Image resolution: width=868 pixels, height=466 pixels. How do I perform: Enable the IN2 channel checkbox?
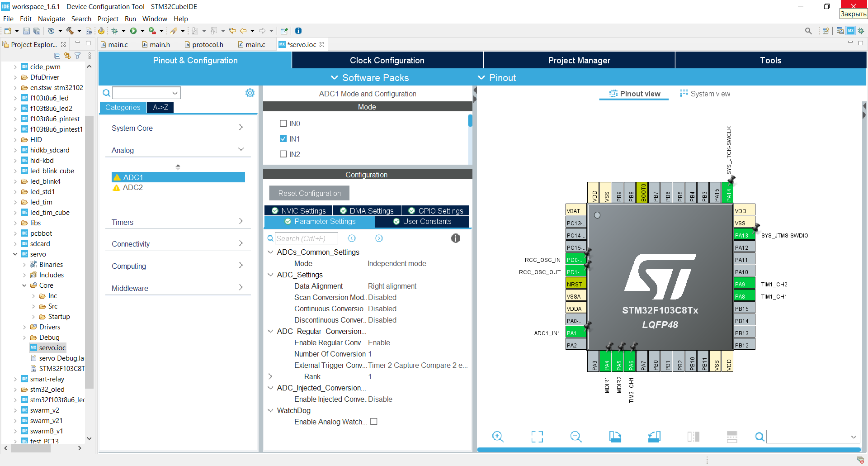(x=283, y=154)
